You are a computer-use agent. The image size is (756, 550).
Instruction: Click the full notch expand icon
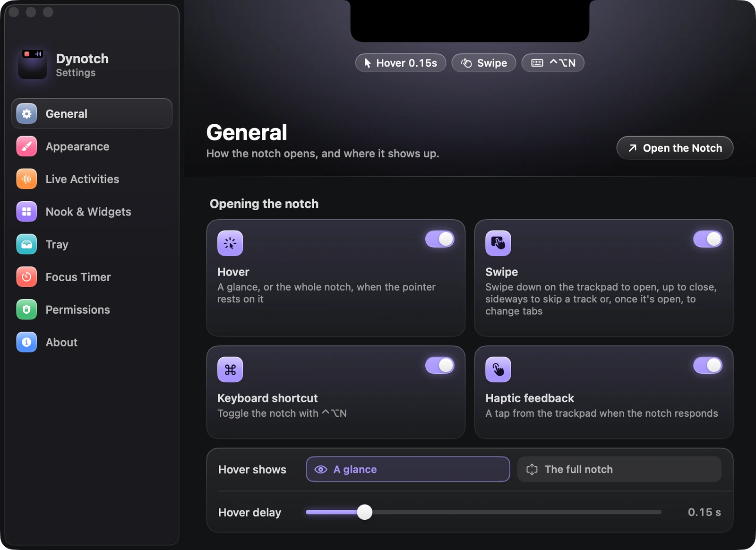[532, 469]
